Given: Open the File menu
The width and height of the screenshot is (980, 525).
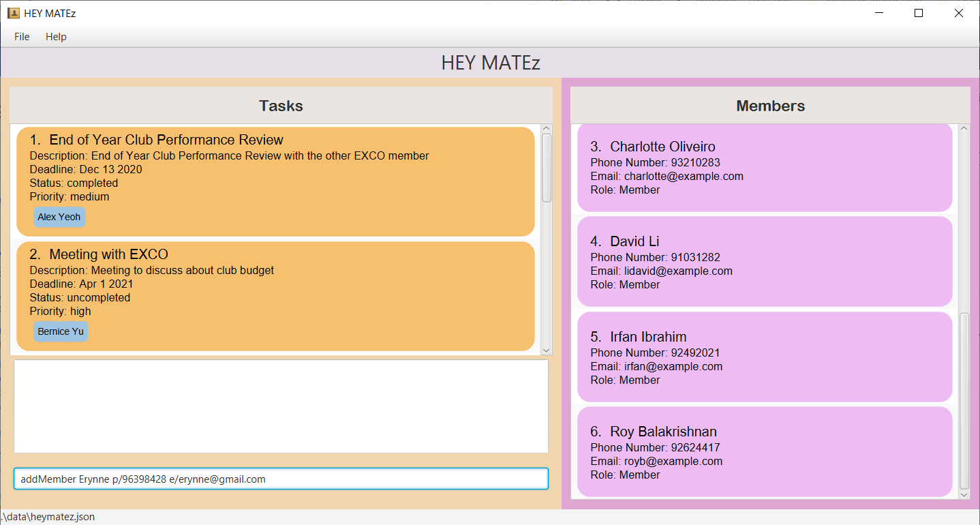Looking at the screenshot, I should (22, 37).
